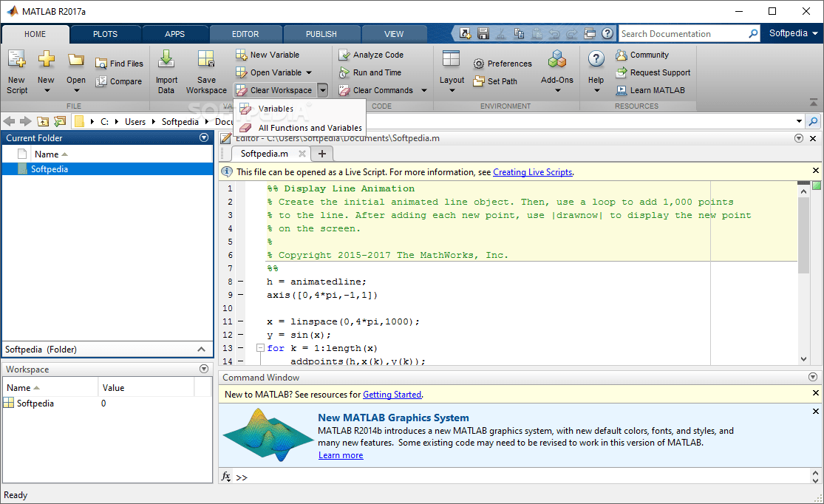Sort Workspace by Value column
The width and height of the screenshot is (824, 504).
(x=146, y=388)
